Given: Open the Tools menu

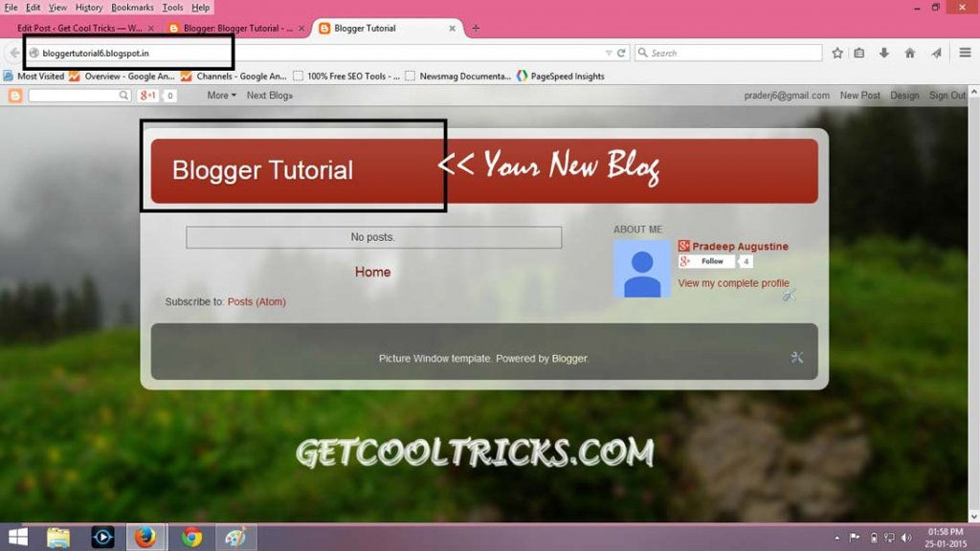Looking at the screenshot, I should point(172,8).
